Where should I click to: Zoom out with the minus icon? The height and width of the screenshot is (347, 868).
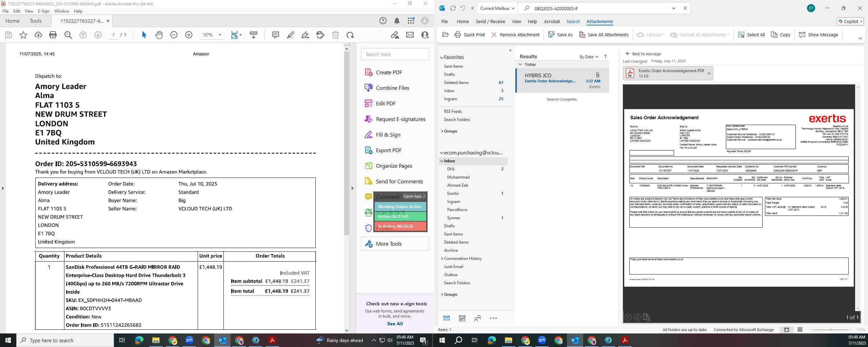point(174,35)
